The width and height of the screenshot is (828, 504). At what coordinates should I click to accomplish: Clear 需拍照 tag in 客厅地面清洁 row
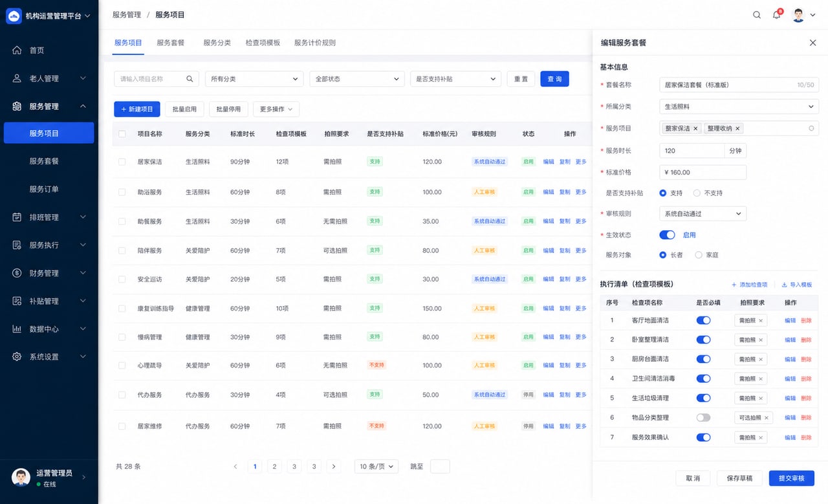click(x=761, y=320)
